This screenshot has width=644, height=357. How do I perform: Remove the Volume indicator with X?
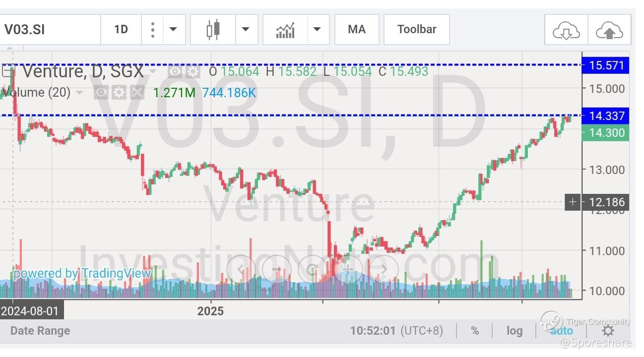tap(137, 93)
